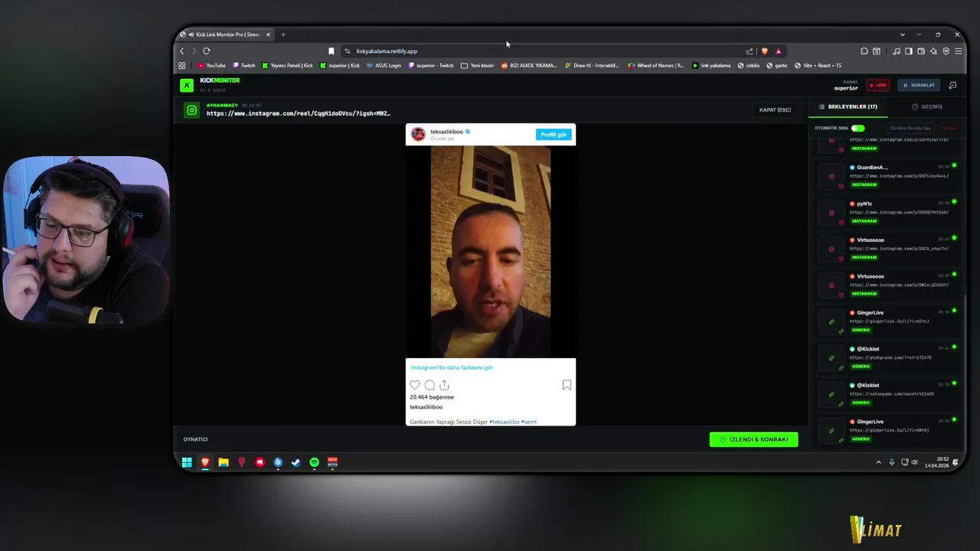This screenshot has width=980, height=551.
Task: Click the #teksasliibo hashtag link
Action: (505, 422)
